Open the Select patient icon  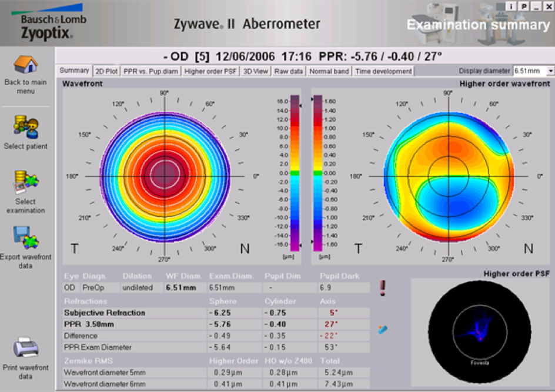[26, 127]
